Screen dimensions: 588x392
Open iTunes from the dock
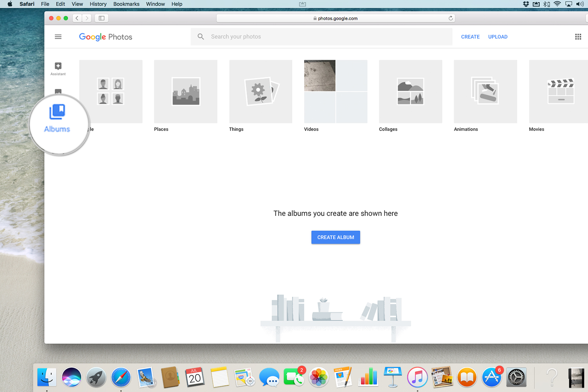pos(417,377)
